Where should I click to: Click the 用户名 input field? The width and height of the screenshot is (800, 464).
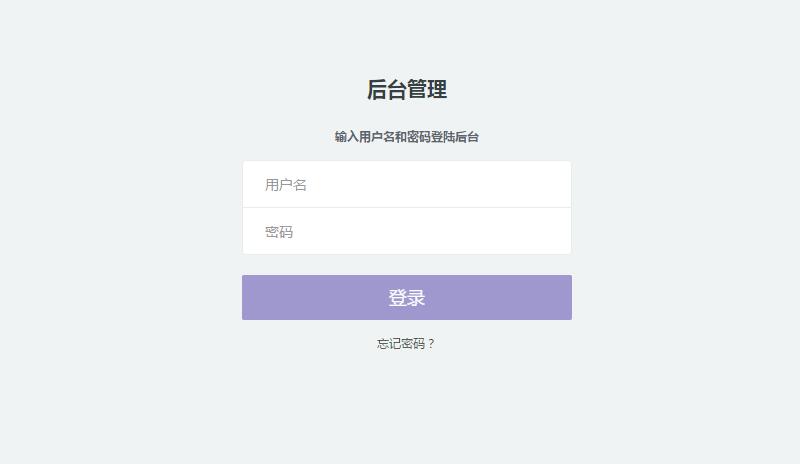click(x=406, y=185)
